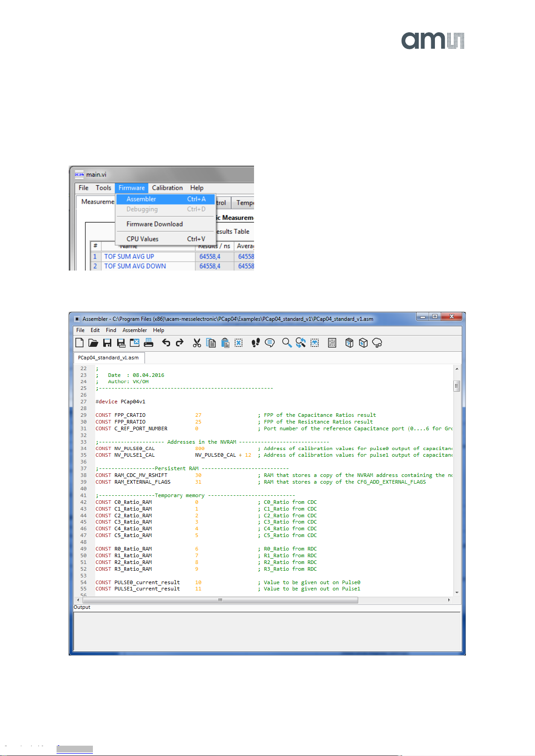
Task: Click the delete selection icon
Action: [x=239, y=343]
